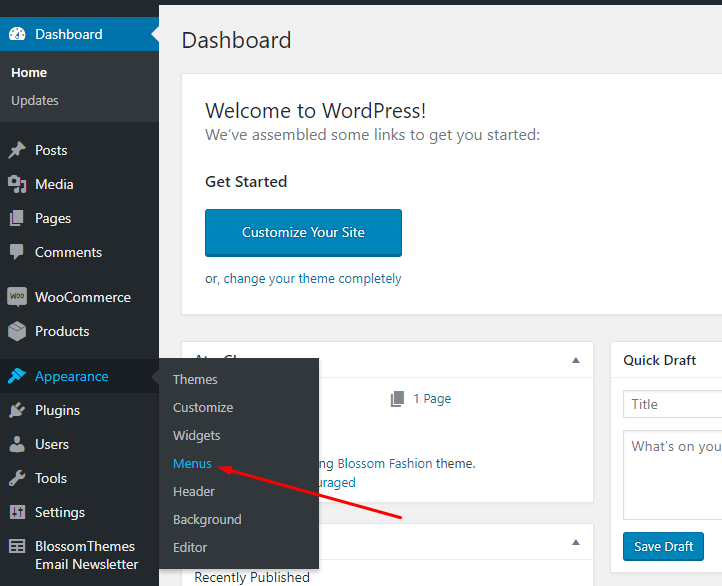Image resolution: width=722 pixels, height=586 pixels.
Task: Choose Header in Appearance submenu
Action: coord(194,492)
